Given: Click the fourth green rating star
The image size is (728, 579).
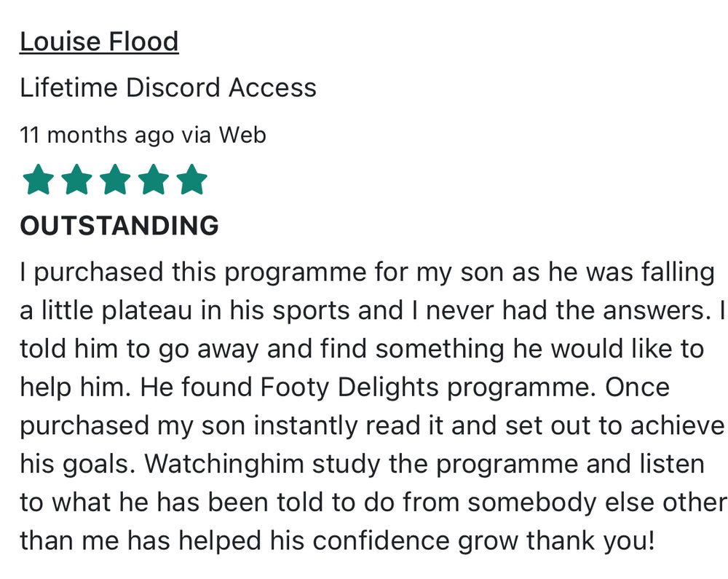Looking at the screenshot, I should 154,180.
